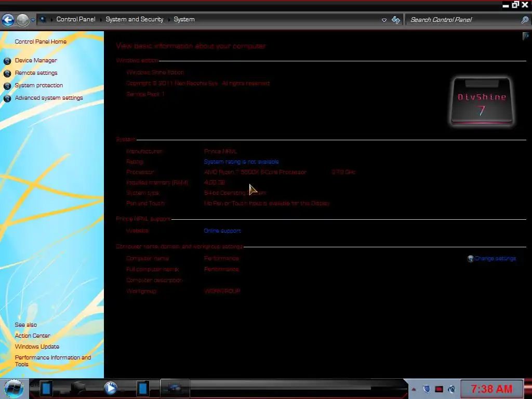Click System rating is not available link
532x399 pixels.
coord(241,162)
